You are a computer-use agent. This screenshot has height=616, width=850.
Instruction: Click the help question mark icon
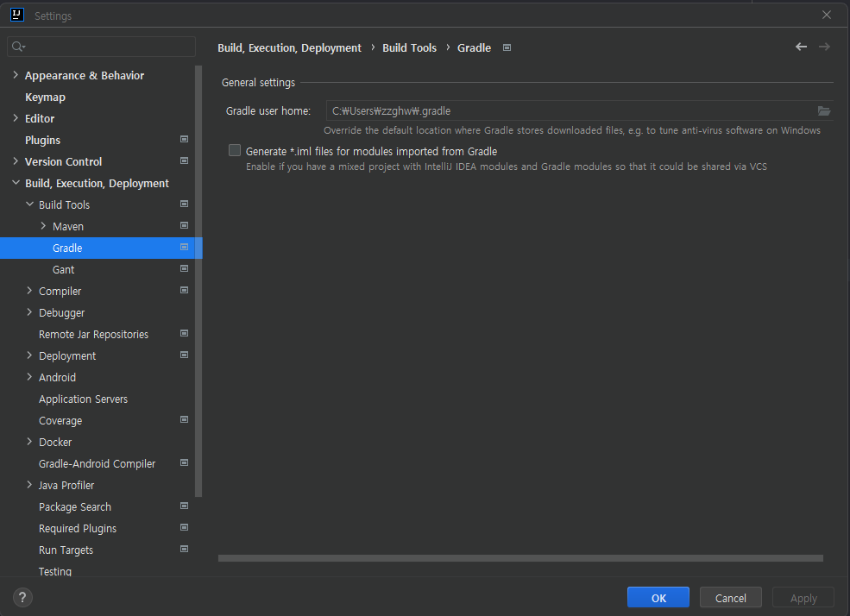(23, 597)
